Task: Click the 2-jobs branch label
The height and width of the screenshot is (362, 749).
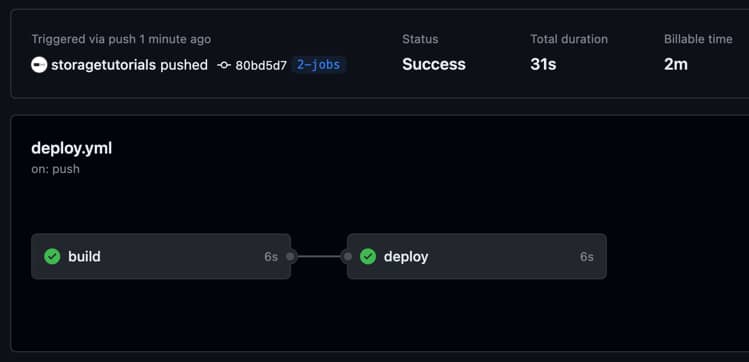Action: click(x=319, y=65)
